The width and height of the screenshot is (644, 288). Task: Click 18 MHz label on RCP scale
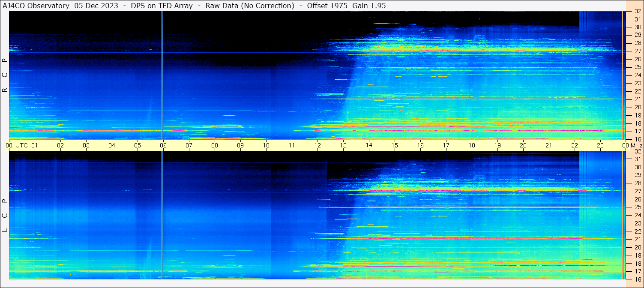click(637, 123)
